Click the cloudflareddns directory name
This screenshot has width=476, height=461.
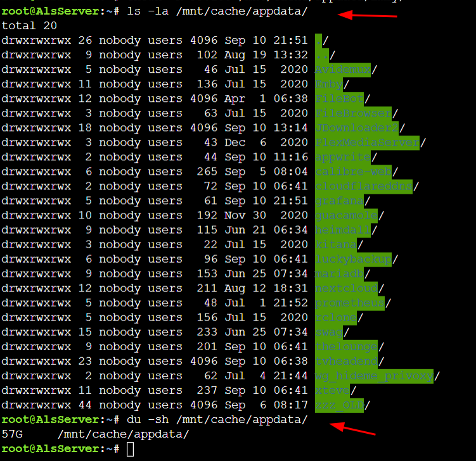(x=364, y=186)
